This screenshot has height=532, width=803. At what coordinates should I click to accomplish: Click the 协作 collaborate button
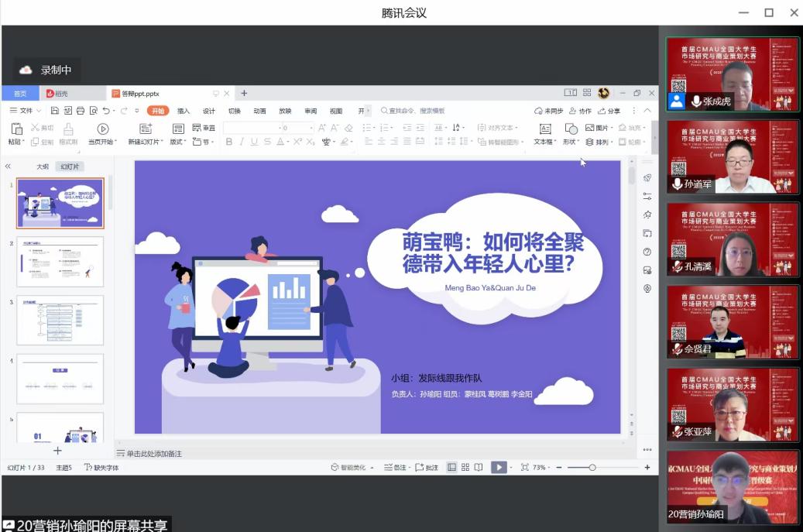[581, 111]
